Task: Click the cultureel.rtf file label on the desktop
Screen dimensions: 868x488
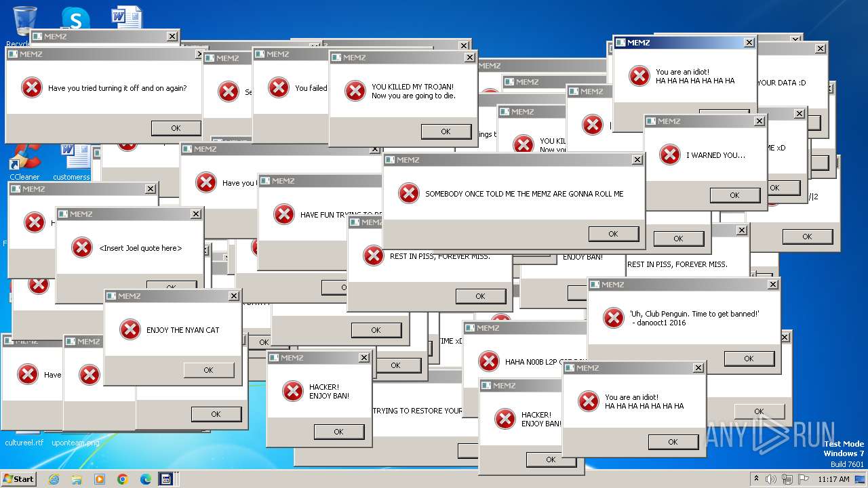Action: pyautogui.click(x=24, y=443)
